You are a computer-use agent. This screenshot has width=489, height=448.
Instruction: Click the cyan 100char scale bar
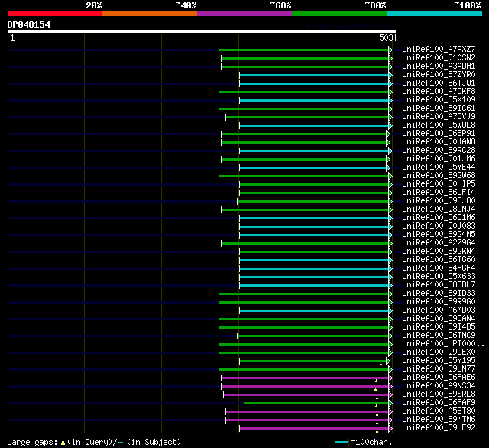coord(342,443)
